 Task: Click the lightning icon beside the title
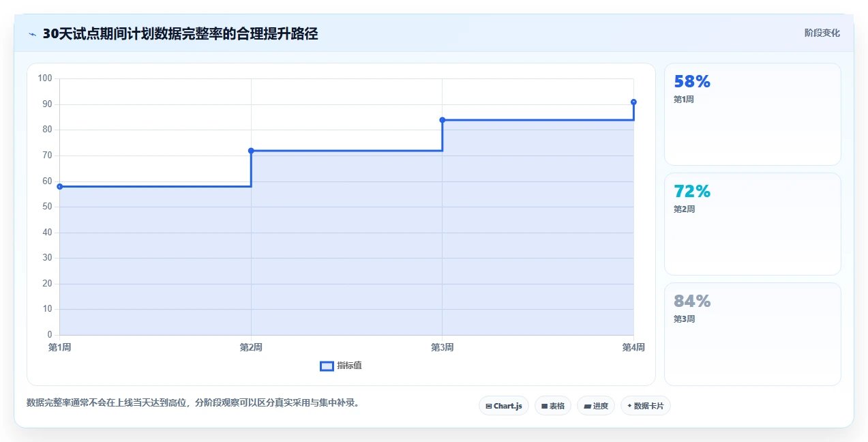pyautogui.click(x=32, y=34)
